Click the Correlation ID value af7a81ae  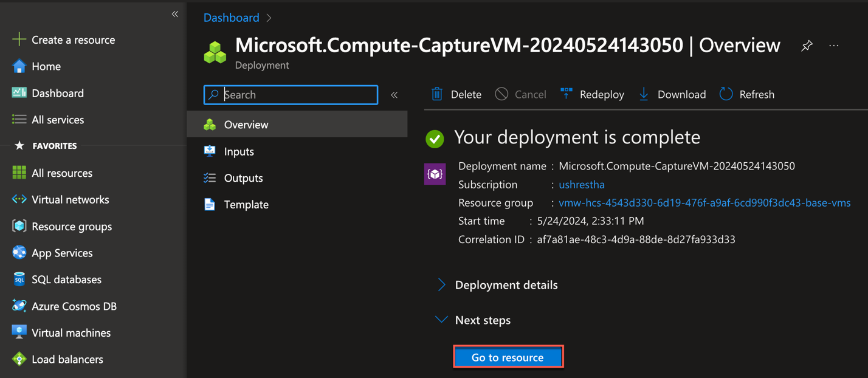click(636, 239)
